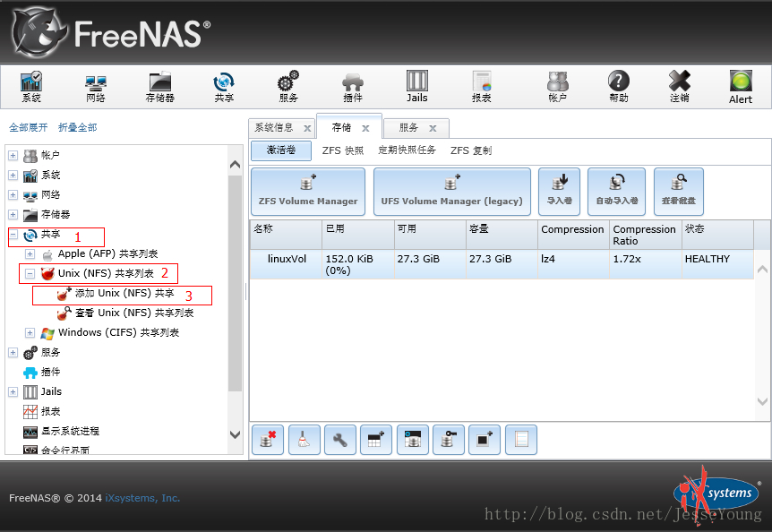The width and height of the screenshot is (772, 532).
Task: Open the 服务 gear toolbar icon
Action: tap(288, 87)
